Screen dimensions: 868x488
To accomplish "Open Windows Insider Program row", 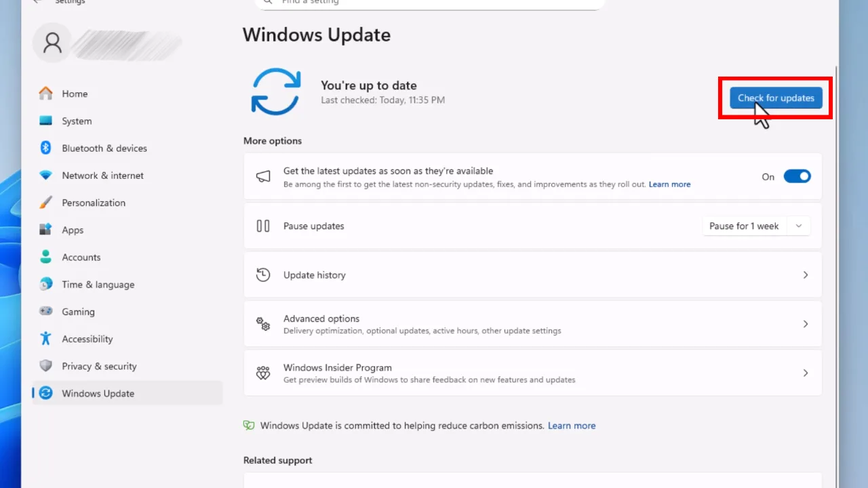I will [532, 373].
